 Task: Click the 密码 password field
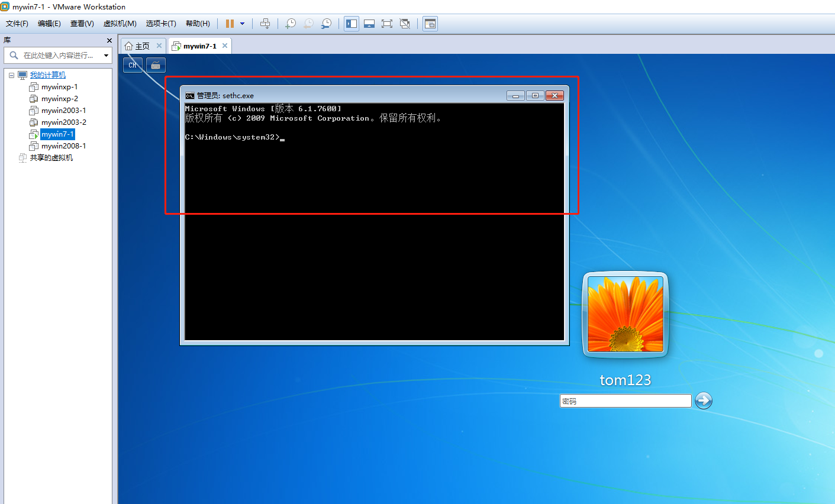626,400
